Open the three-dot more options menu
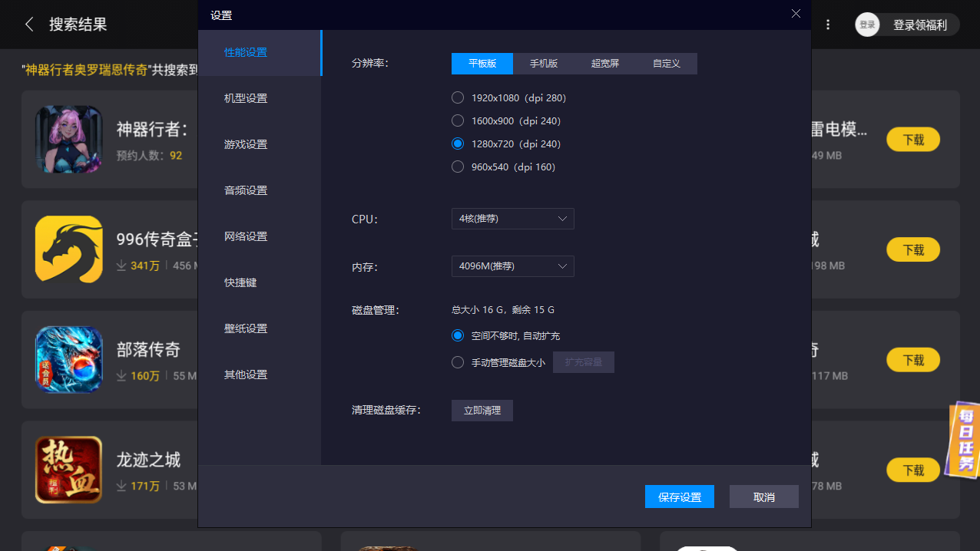The width and height of the screenshot is (980, 551). 828,24
